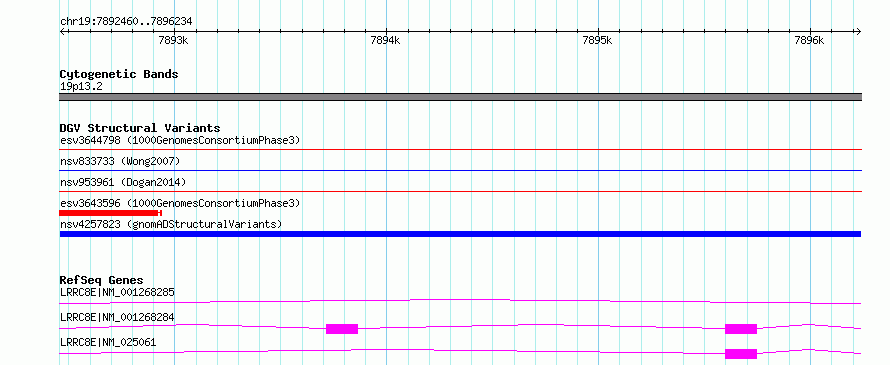
Task: Open variant esv3644798 label
Action: pyautogui.click(x=180, y=140)
